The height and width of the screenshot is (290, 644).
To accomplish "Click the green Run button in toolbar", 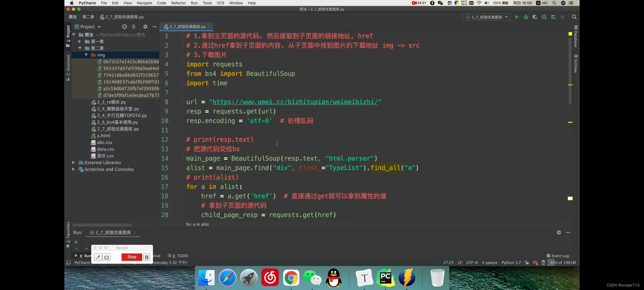I will point(517,17).
